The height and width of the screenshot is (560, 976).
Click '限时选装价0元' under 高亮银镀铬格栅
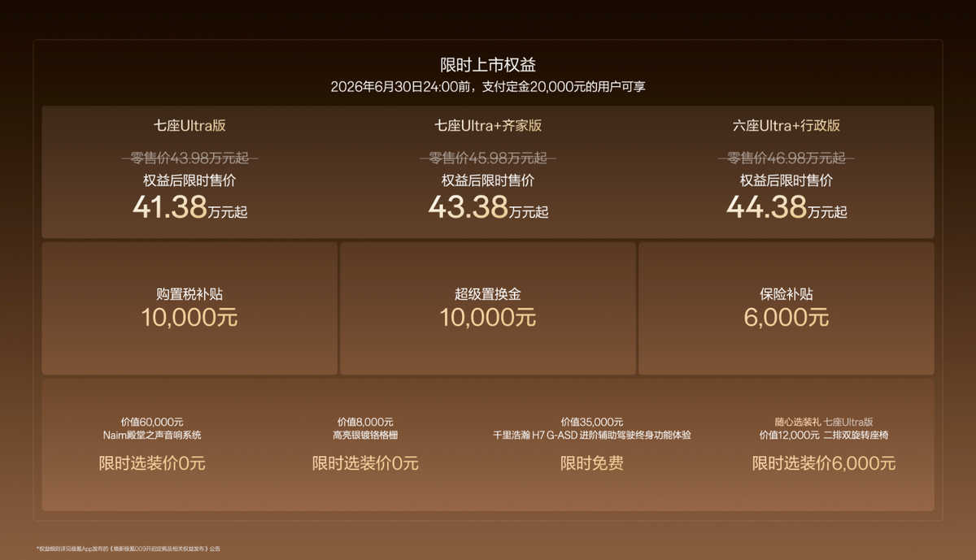click(x=365, y=463)
